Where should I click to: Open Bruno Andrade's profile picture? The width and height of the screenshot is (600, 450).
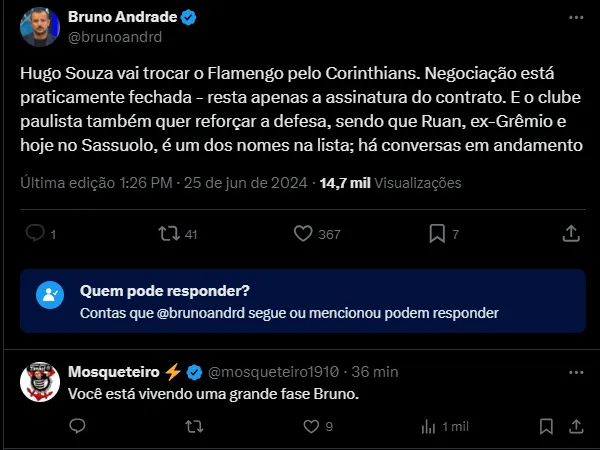coord(39,27)
